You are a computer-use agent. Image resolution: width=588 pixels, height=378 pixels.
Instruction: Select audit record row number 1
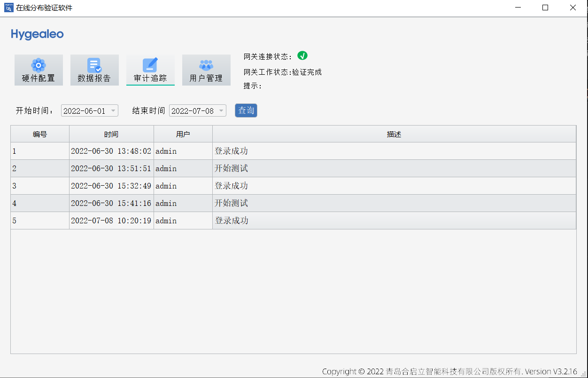(x=40, y=151)
